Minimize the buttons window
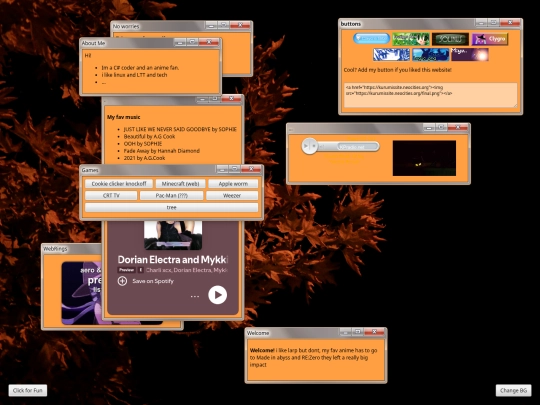540x405 pixels. coord(481,23)
